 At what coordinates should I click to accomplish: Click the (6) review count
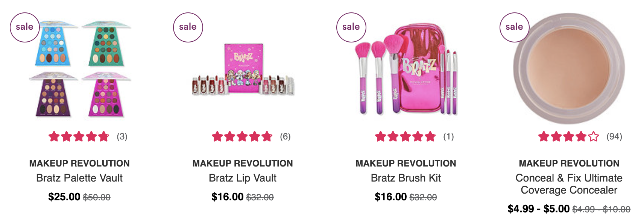(x=285, y=136)
